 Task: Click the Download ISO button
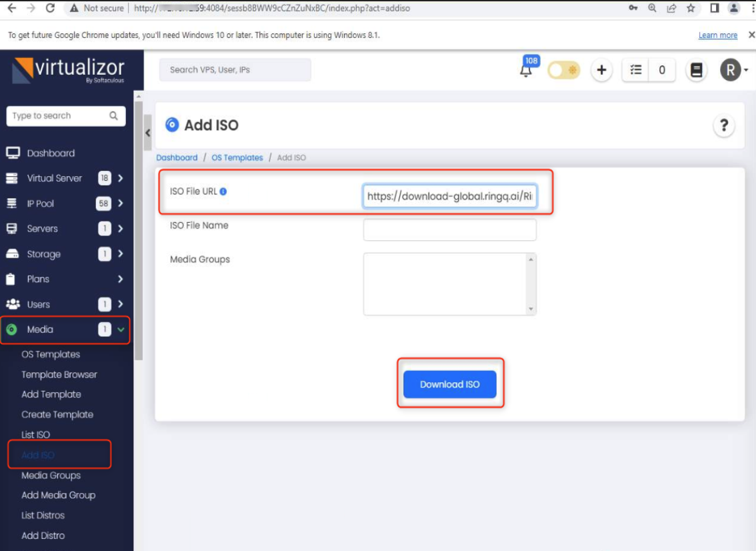tap(449, 384)
